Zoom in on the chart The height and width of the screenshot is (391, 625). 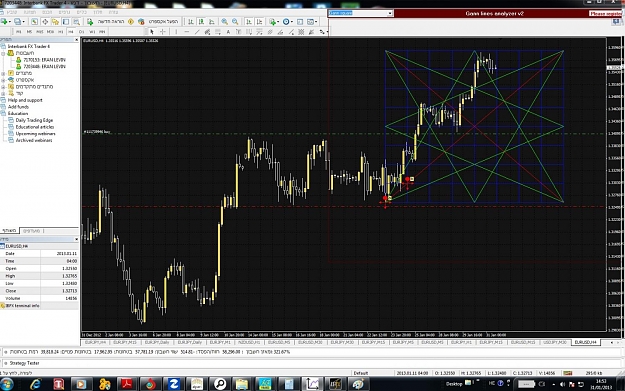[224, 22]
